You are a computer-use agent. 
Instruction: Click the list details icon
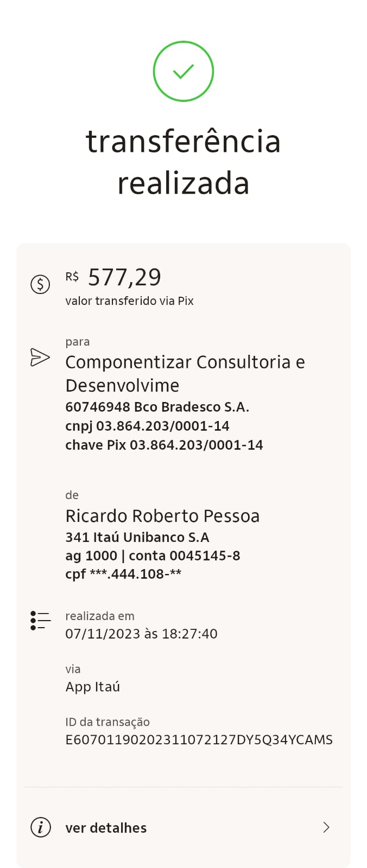tap(40, 620)
